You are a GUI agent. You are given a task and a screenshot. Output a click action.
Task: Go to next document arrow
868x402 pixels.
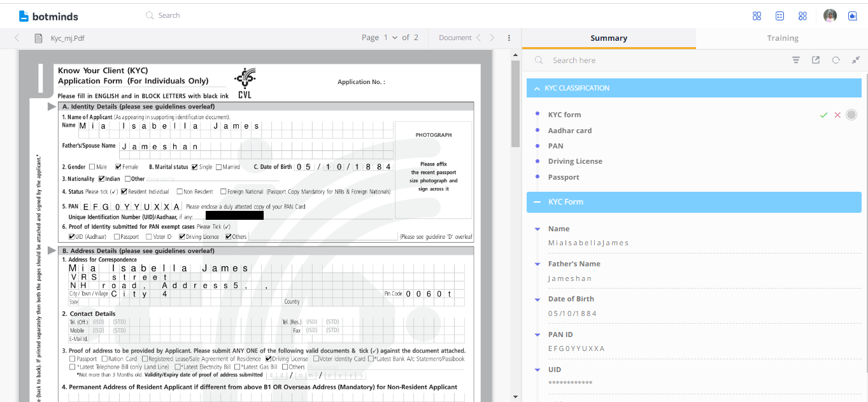pos(492,38)
